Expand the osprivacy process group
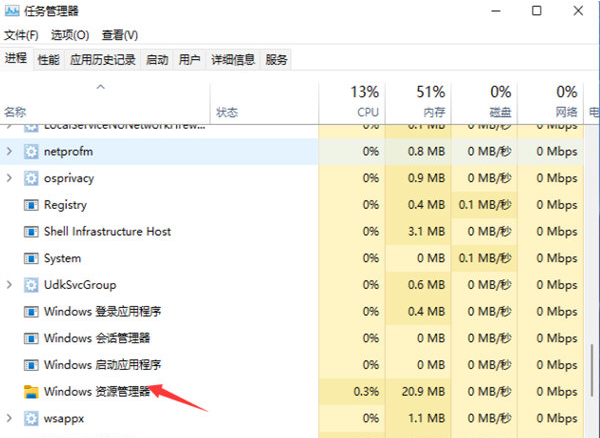600x438 pixels. pos(9,178)
